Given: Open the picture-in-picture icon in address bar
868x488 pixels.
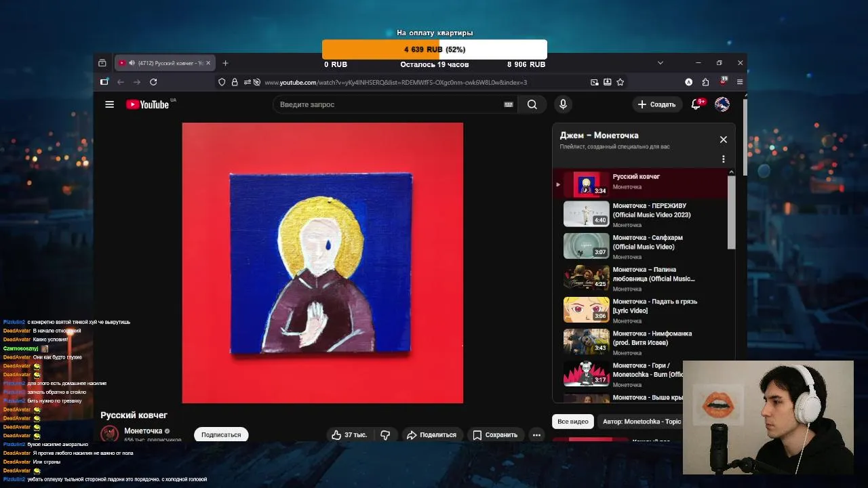Looking at the screenshot, I should pyautogui.click(x=594, y=82).
